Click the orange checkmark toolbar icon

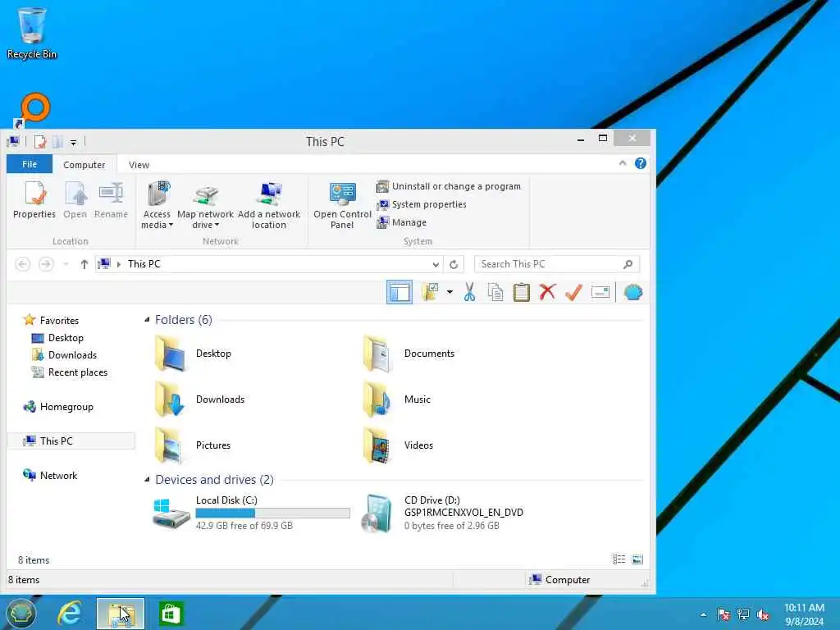click(x=573, y=293)
